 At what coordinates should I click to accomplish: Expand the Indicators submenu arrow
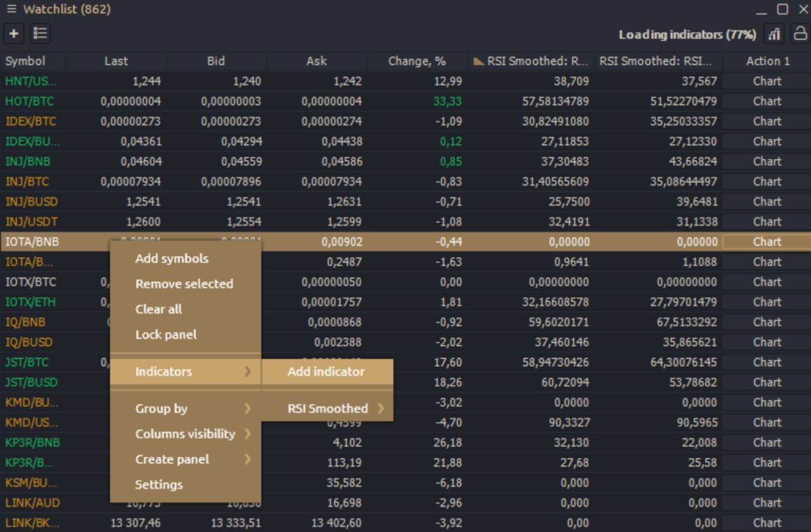click(x=248, y=372)
